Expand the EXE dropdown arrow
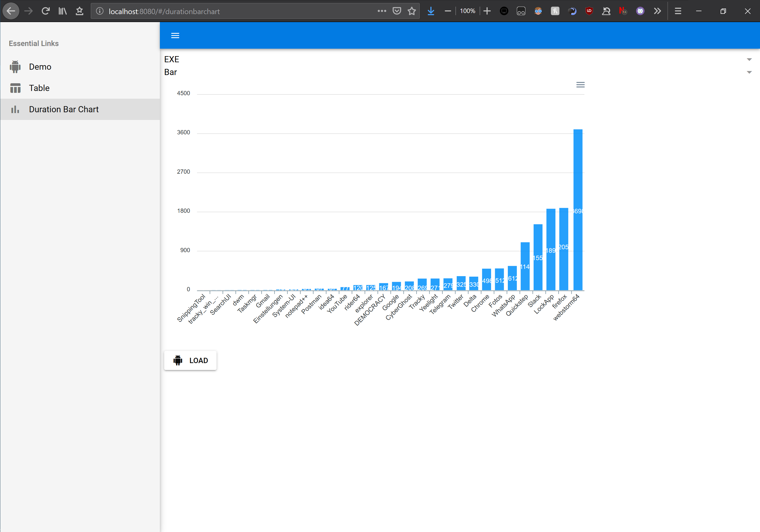This screenshot has width=760, height=532. 749,60
